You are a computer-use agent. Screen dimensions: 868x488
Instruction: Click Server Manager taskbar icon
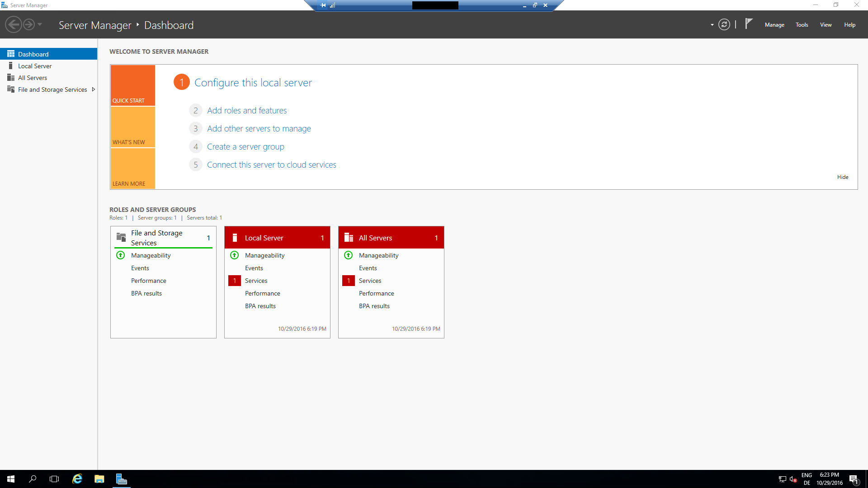pos(121,479)
